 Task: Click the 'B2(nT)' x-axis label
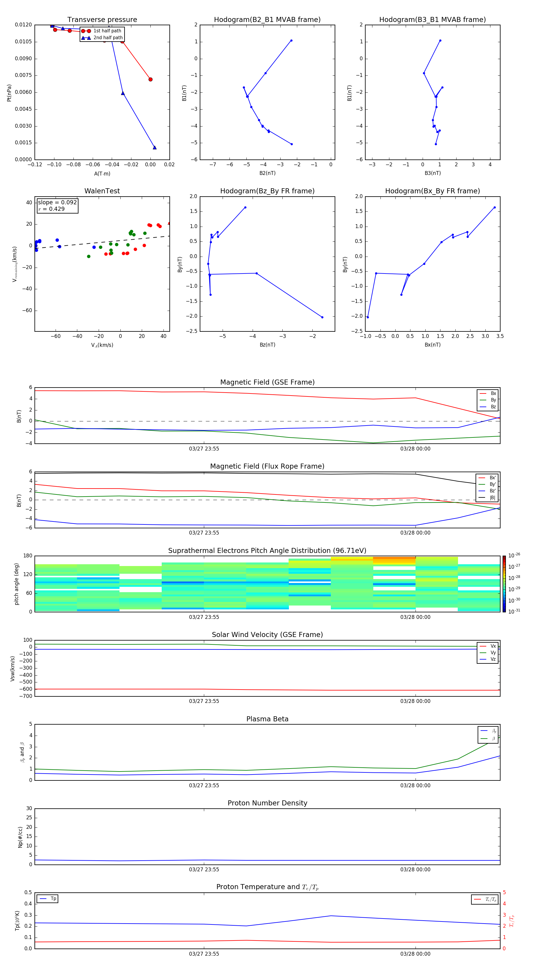267,173
